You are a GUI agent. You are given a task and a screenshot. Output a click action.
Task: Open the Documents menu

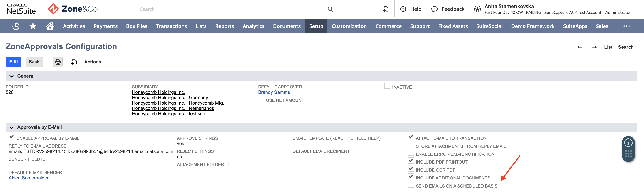[x=287, y=26]
